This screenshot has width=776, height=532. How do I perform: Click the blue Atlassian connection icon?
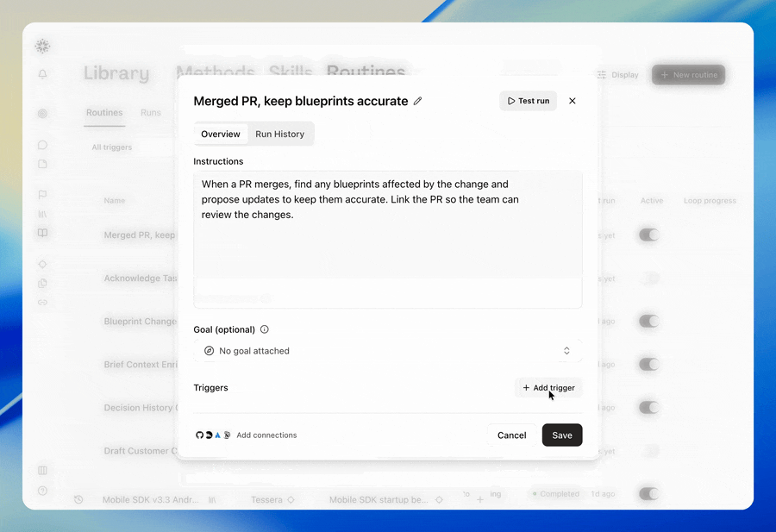coord(218,435)
